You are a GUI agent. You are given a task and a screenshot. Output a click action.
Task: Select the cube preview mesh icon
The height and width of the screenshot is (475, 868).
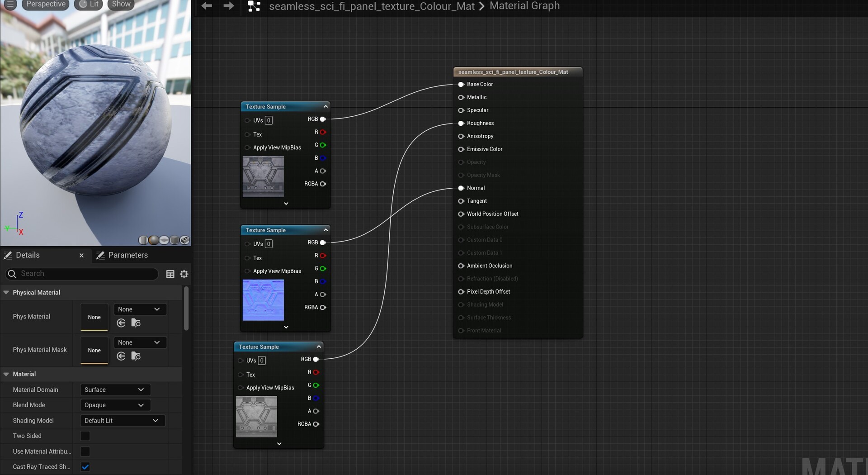tap(174, 240)
